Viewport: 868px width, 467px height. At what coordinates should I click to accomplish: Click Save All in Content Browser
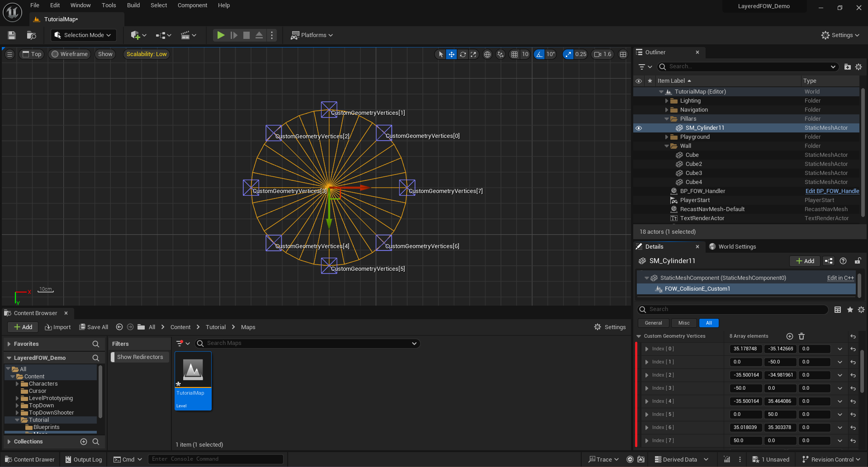94,327
